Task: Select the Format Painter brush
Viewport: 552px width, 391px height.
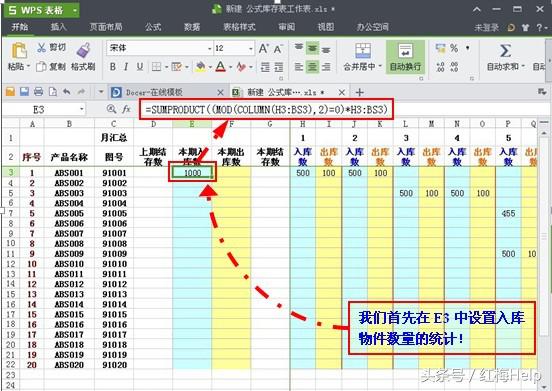Action: coord(83,50)
